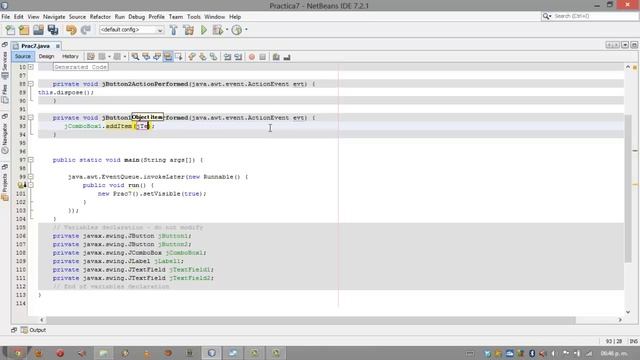Click the Clean and Build icon

tap(189, 30)
